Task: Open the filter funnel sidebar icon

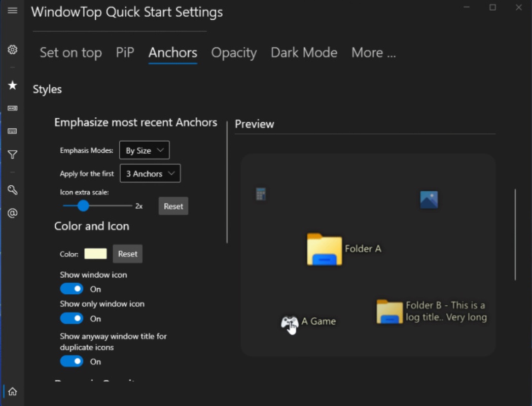Action: click(x=13, y=155)
